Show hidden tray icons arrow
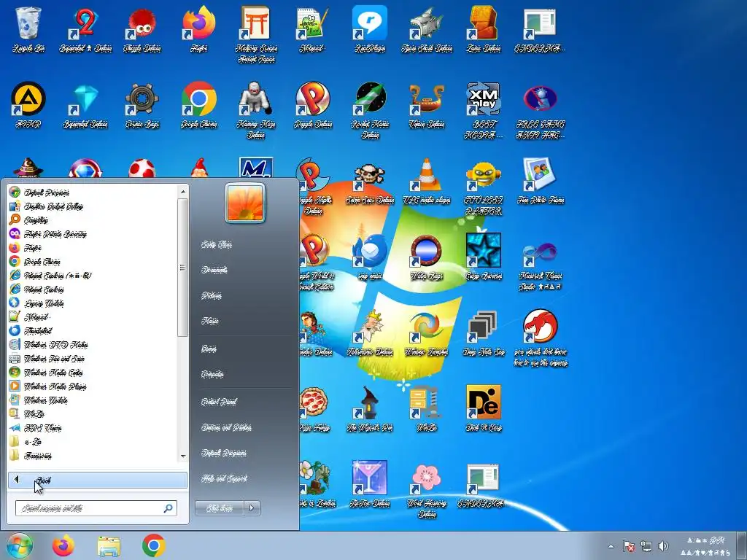Viewport: 747px width, 560px height. (611, 546)
